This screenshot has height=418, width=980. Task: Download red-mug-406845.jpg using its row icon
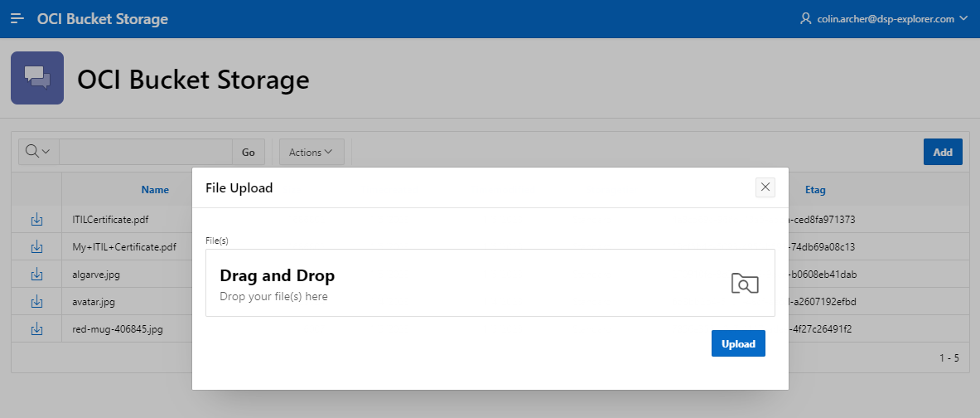tap(37, 328)
